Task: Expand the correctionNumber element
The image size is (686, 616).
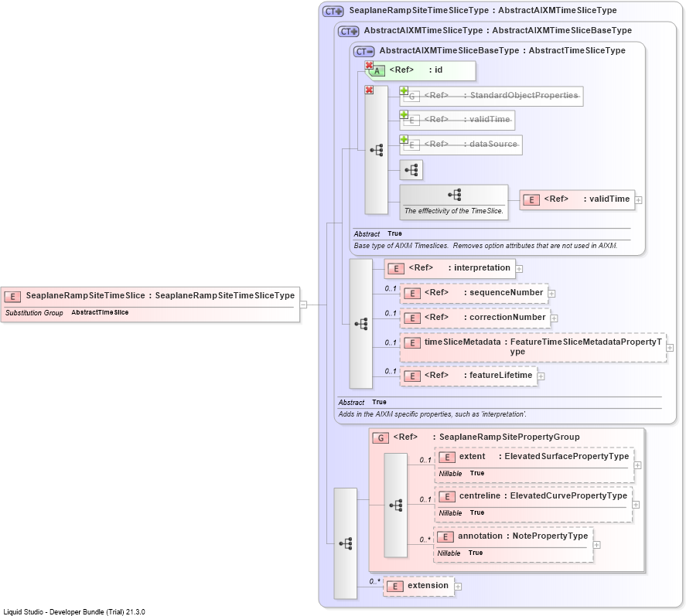Action: (554, 318)
